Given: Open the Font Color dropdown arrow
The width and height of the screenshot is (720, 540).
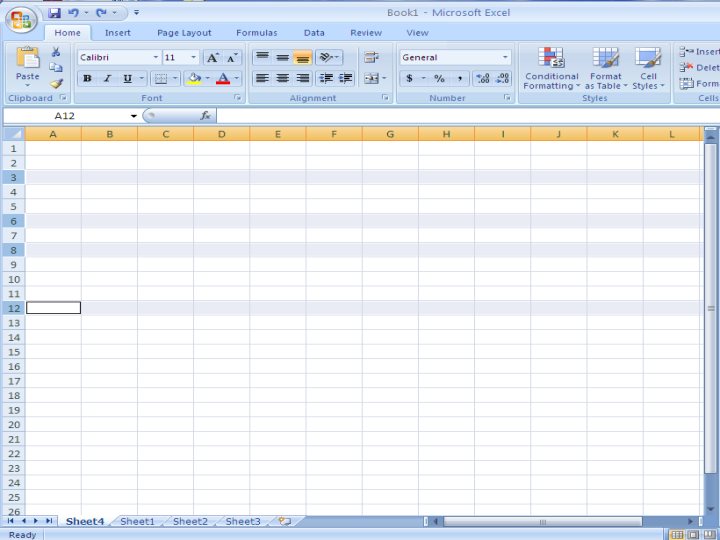Looking at the screenshot, I should point(236,79).
